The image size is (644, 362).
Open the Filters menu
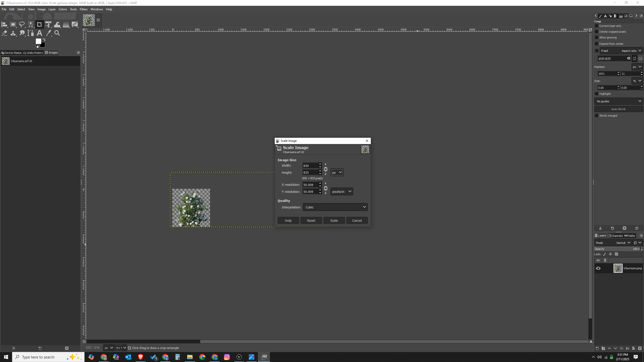pos(84,9)
